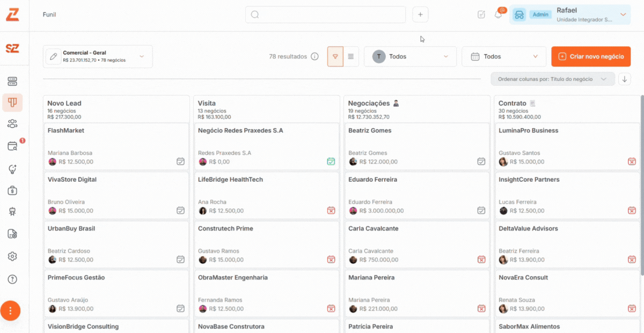This screenshot has height=333, width=644.
Task: Click the pencil edit icon for Comercial - Geral
Action: tap(53, 56)
